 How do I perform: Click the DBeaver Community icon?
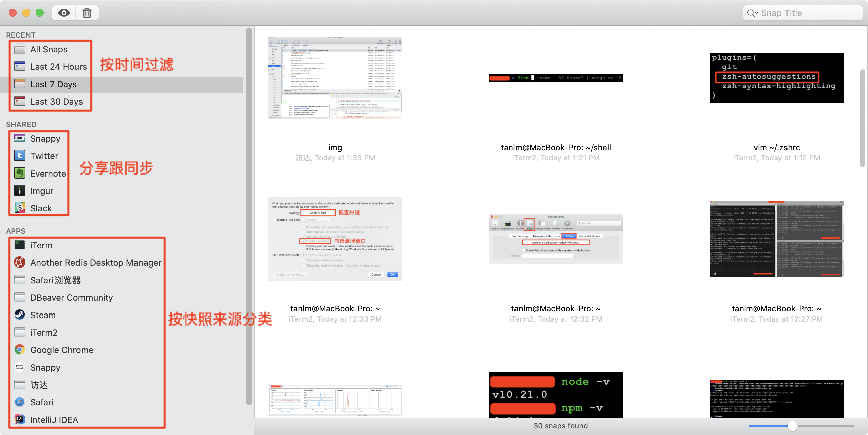click(20, 297)
